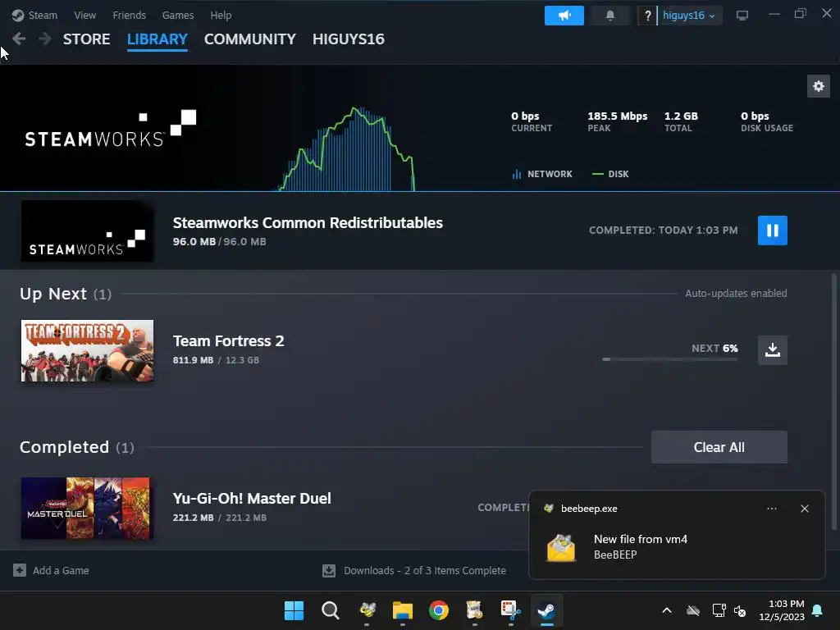
Task: Click the muted volume tray icon
Action: [740, 610]
